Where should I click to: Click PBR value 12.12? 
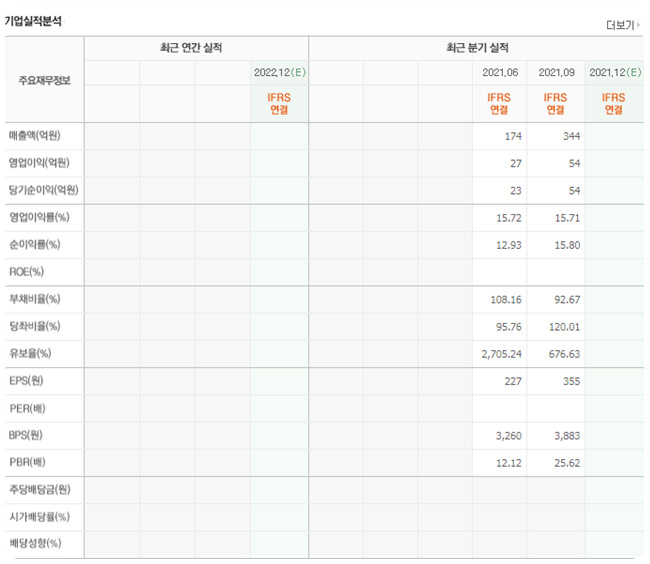(509, 463)
